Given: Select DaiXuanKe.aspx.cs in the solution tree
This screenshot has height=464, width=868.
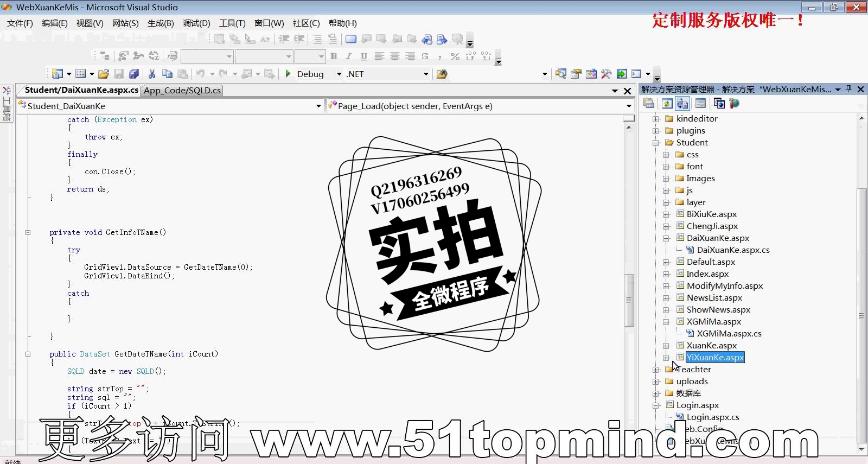Looking at the screenshot, I should (733, 250).
